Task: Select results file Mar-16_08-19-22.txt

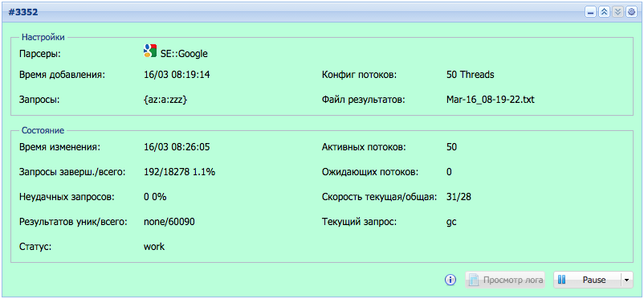Action: tap(491, 100)
